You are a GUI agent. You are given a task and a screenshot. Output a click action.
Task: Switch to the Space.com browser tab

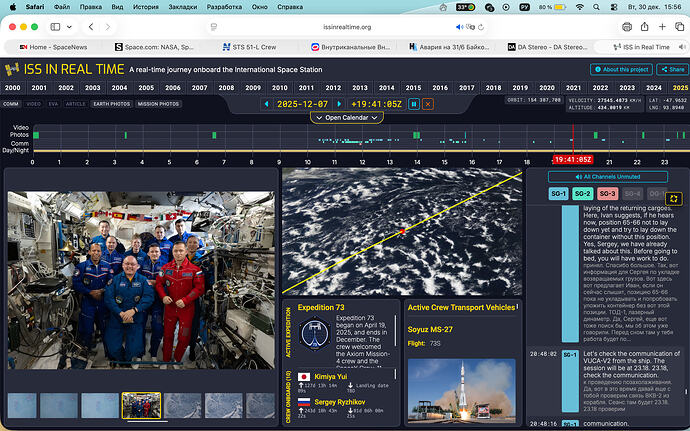155,46
